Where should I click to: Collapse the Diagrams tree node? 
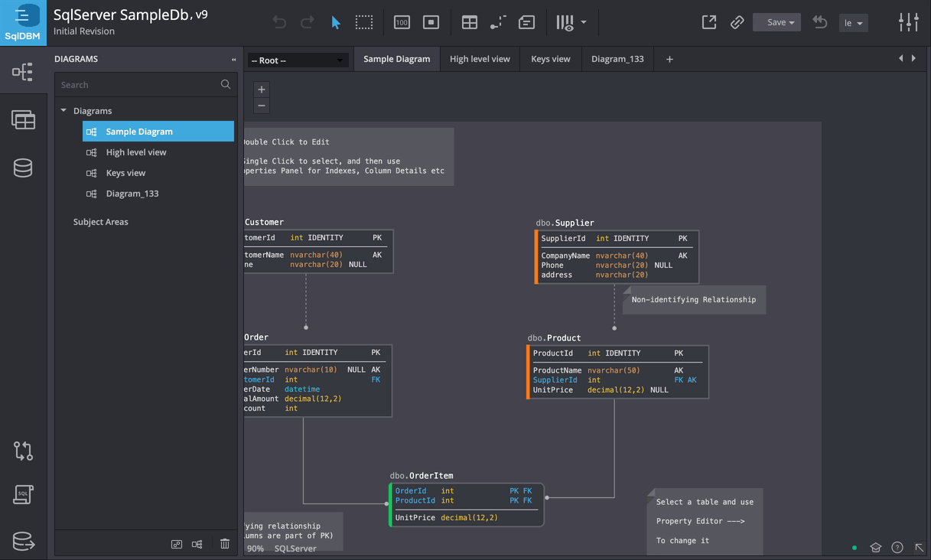(63, 110)
